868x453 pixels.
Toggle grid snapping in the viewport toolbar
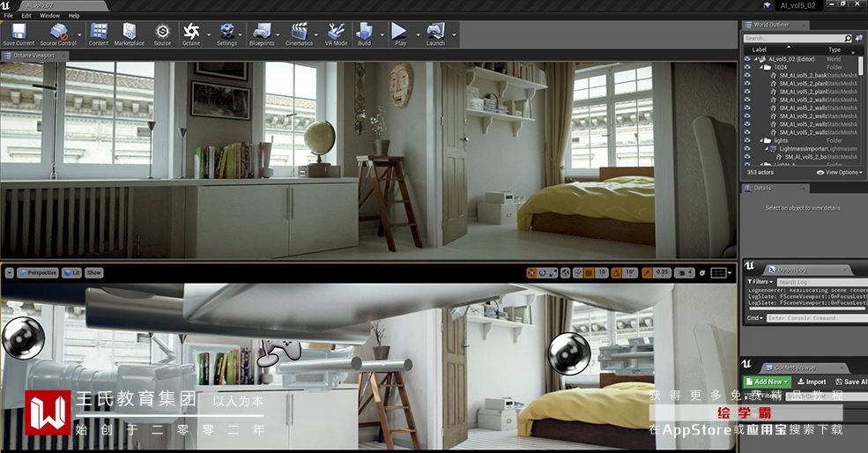pos(589,272)
